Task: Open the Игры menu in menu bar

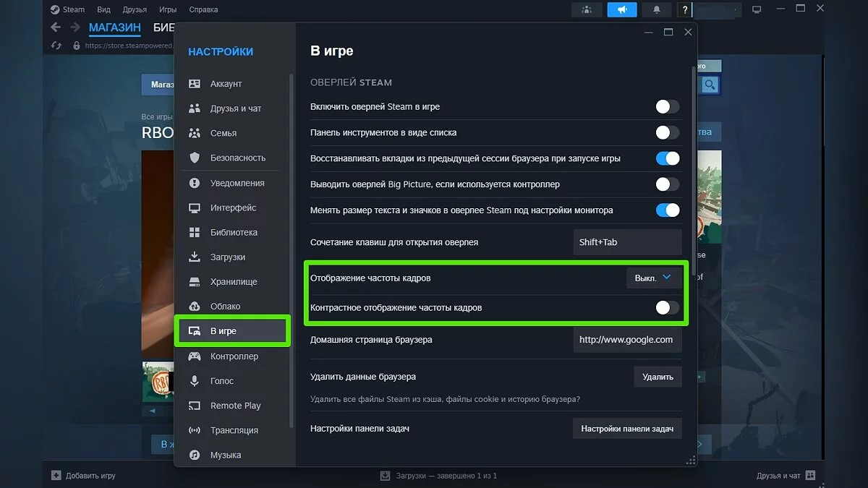Action: point(168,9)
